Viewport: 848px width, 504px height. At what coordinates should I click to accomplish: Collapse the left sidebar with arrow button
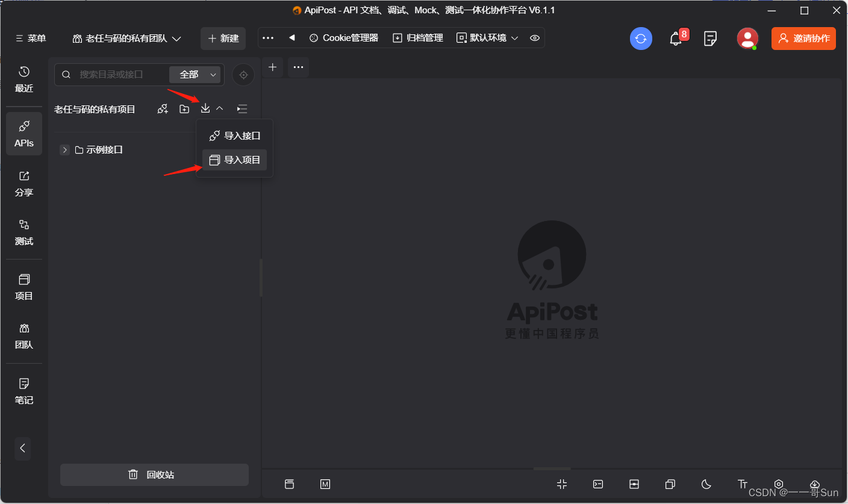click(23, 448)
